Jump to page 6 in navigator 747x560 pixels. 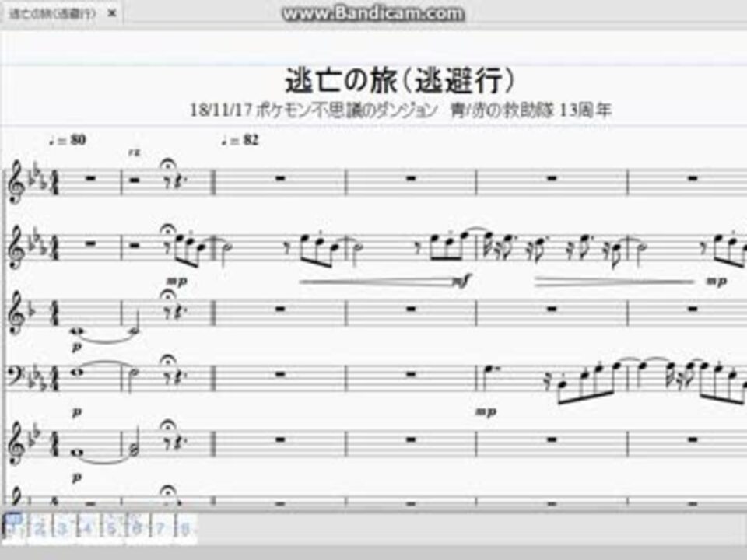(137, 529)
